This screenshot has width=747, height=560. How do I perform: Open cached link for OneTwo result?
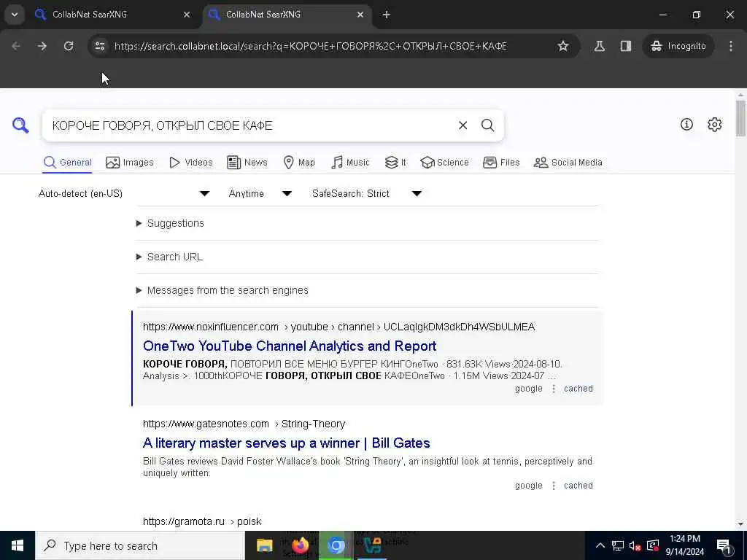tap(578, 389)
